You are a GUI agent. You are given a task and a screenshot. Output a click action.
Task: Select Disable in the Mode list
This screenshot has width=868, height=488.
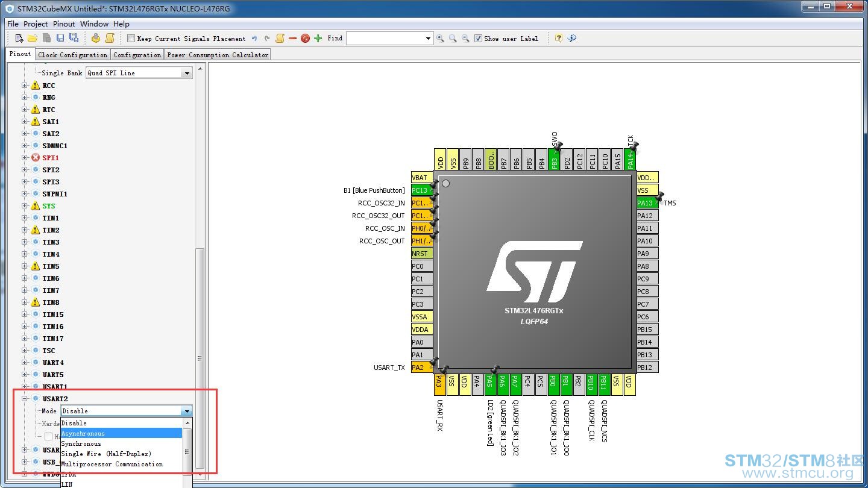[x=121, y=423]
